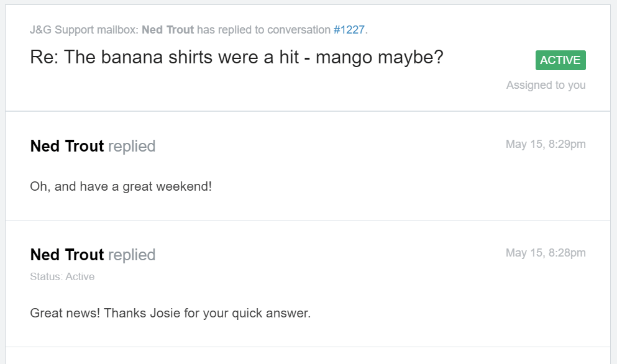The height and width of the screenshot is (364, 617).
Task: Click the green ACTIVE status badge
Action: [x=560, y=60]
